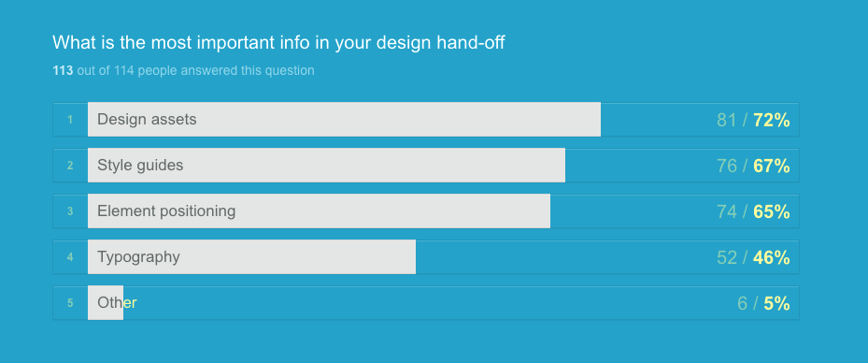Click the 113 respondents count text
Viewport: 868px width, 363px height.
click(x=63, y=70)
